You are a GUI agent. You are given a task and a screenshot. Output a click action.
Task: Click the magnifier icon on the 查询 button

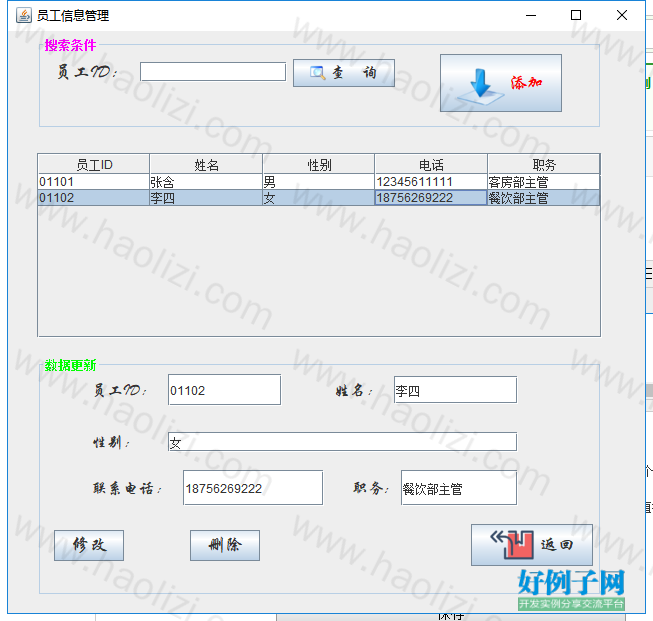317,73
